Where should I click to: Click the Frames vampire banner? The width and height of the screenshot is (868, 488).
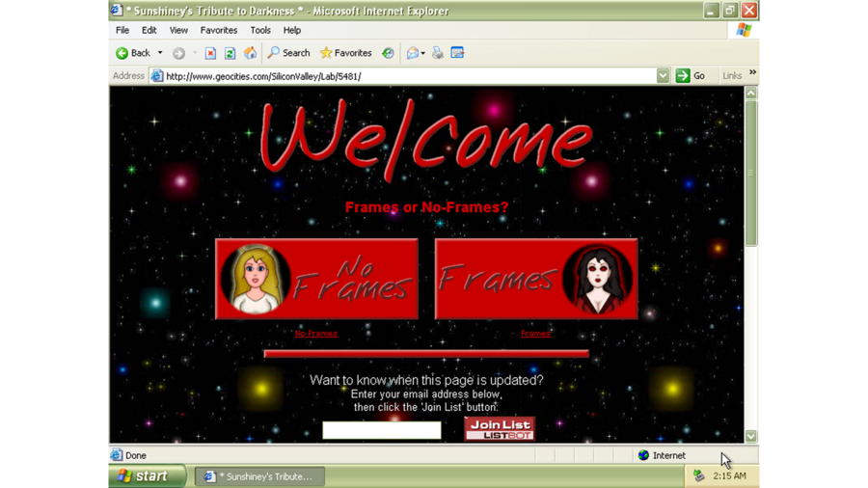[536, 279]
